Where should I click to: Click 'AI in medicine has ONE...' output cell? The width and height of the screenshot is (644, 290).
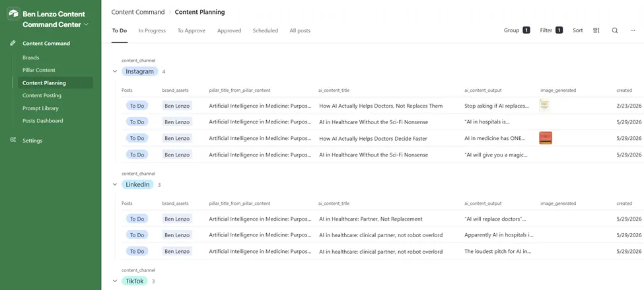(495, 139)
